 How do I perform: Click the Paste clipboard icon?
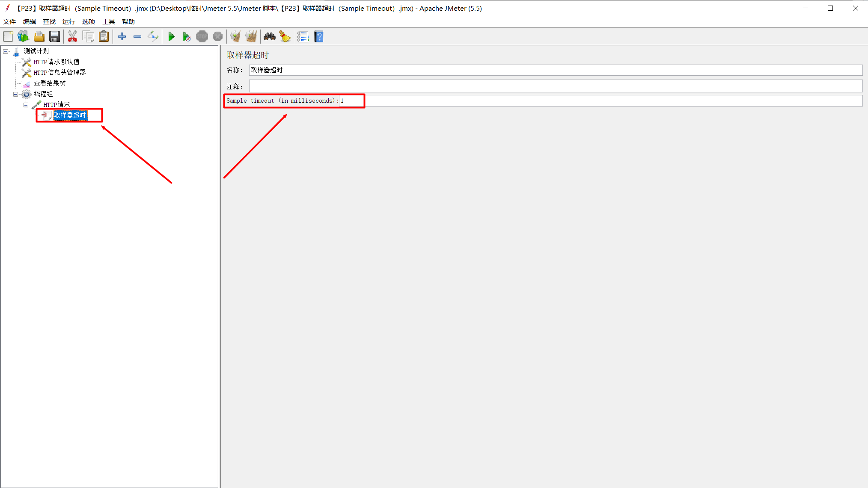104,37
